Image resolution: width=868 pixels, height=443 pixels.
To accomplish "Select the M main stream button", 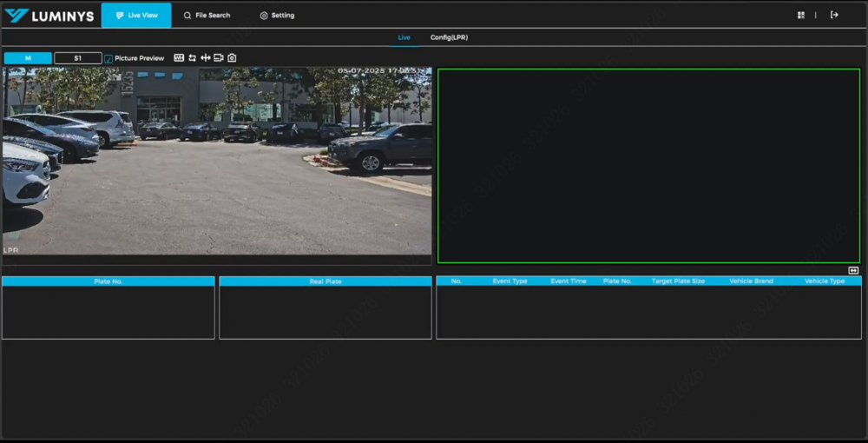I will tap(28, 58).
